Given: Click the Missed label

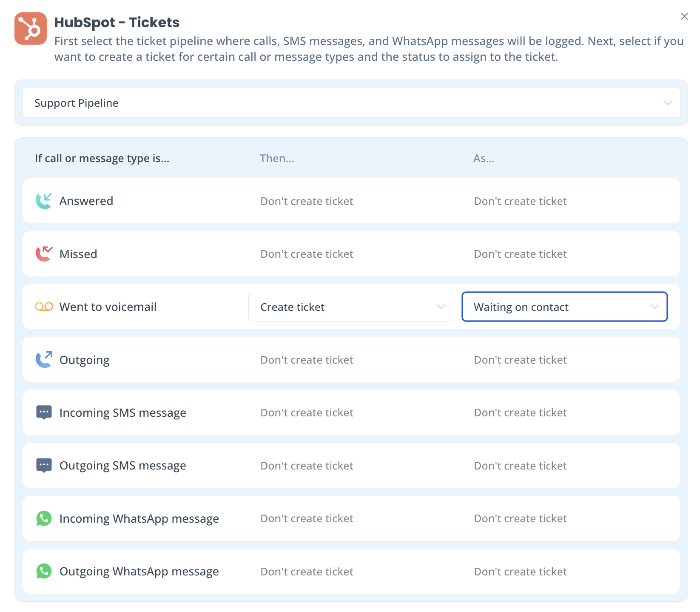Looking at the screenshot, I should tap(78, 254).
